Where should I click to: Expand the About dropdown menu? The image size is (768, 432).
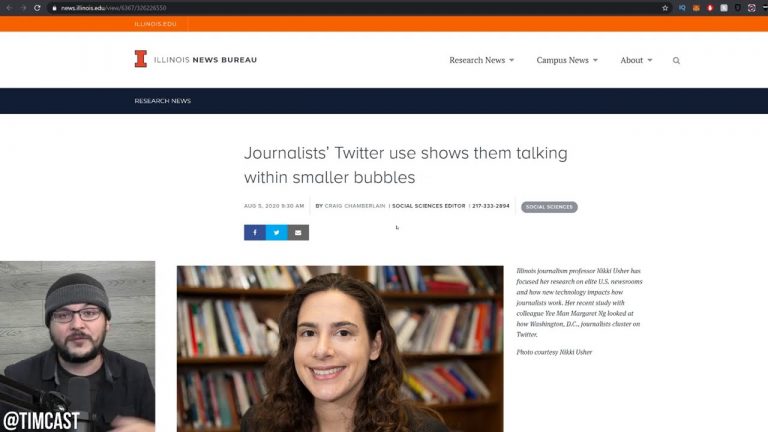click(636, 60)
